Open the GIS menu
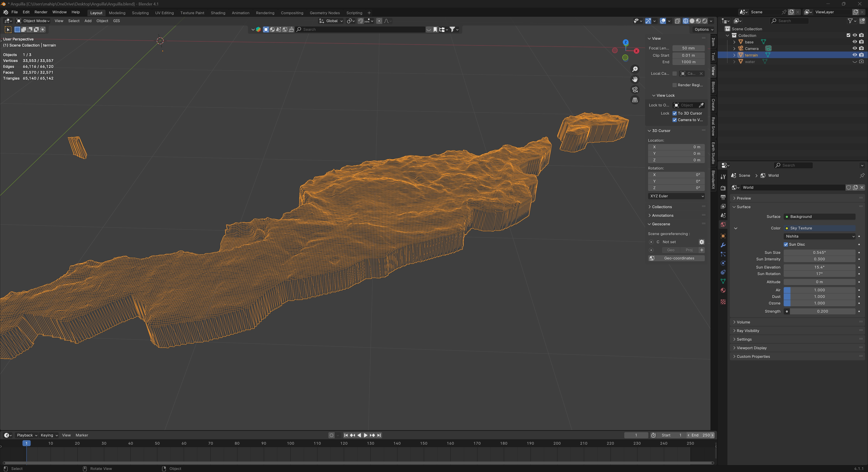The height and width of the screenshot is (472, 868). [116, 21]
